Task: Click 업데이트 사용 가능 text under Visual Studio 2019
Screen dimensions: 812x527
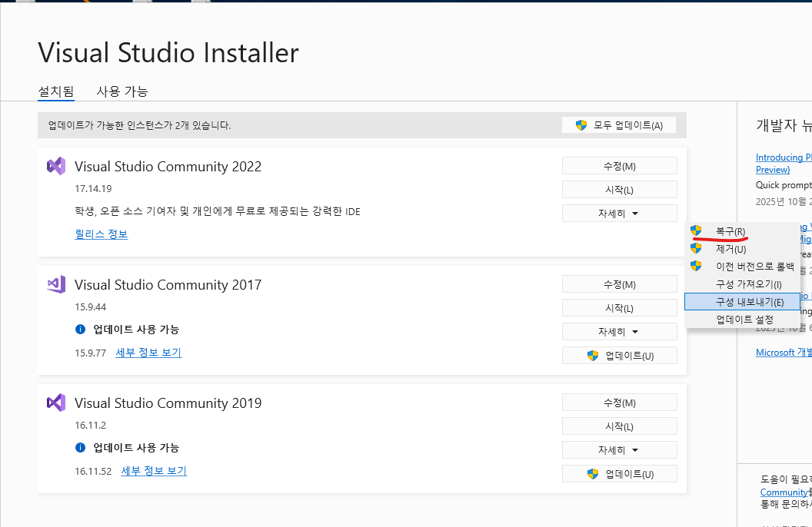Action: click(x=136, y=448)
